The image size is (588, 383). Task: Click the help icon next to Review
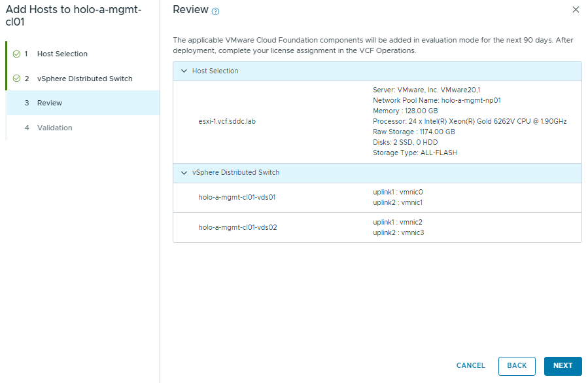click(216, 11)
